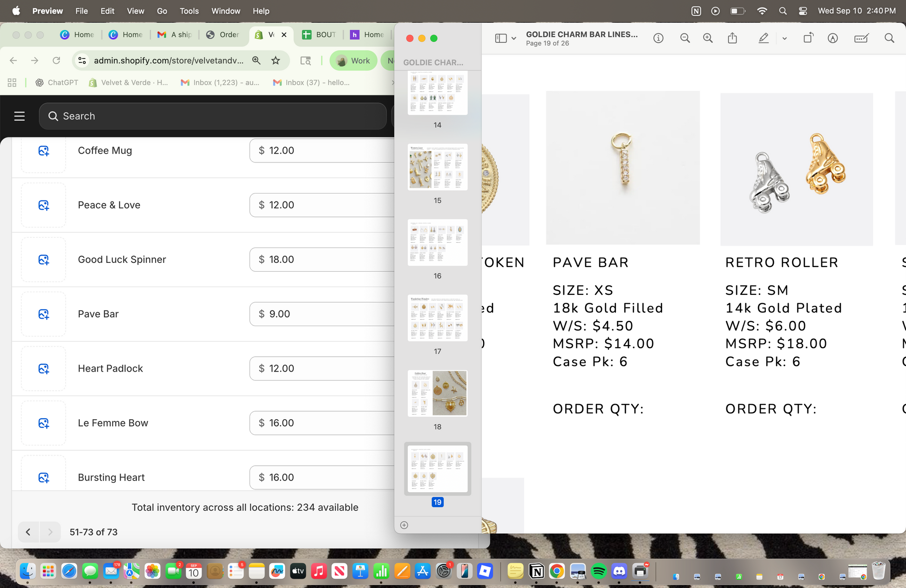906x588 pixels.
Task: Show the Markup toolbar
Action: pos(833,38)
